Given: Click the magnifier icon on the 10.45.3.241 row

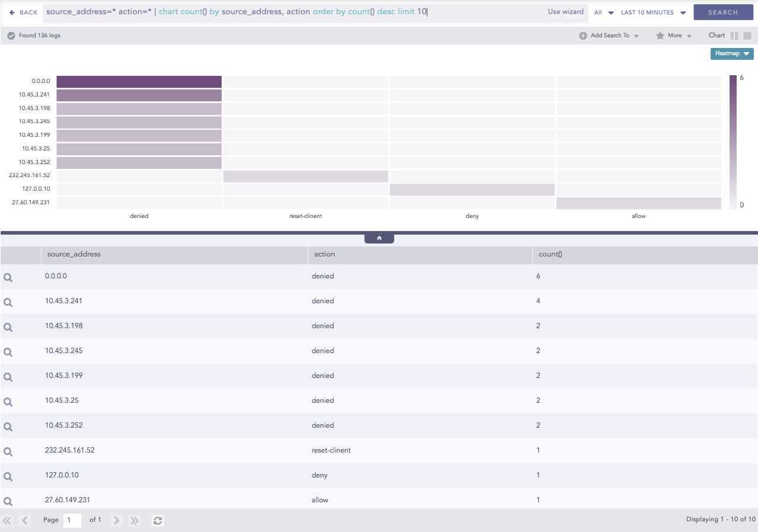Looking at the screenshot, I should click(8, 302).
